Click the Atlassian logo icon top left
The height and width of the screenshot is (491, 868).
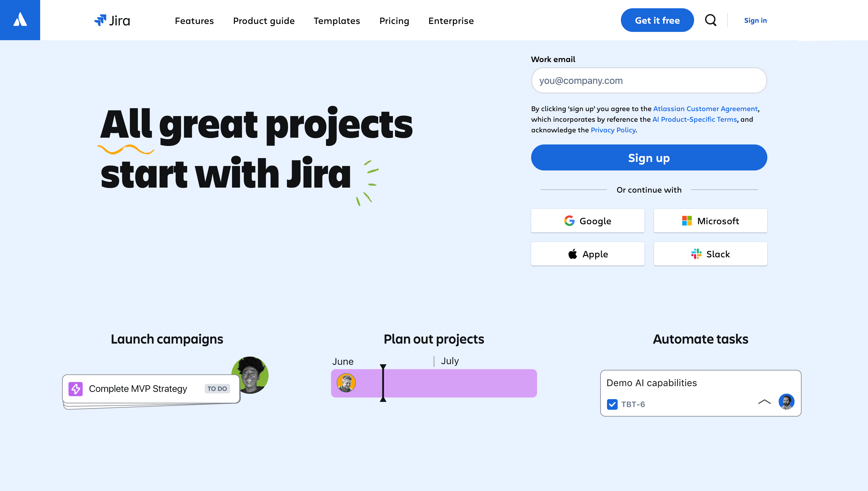20,20
